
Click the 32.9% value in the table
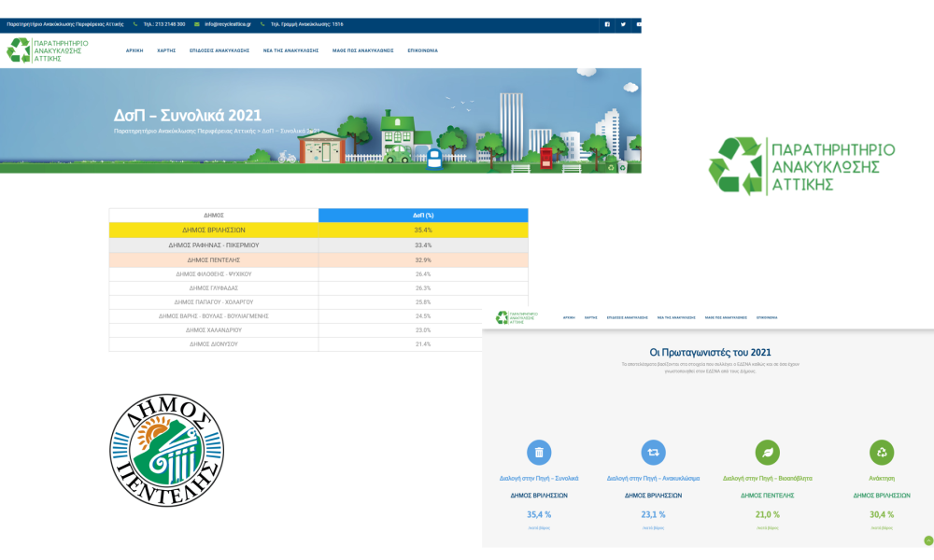(x=423, y=260)
